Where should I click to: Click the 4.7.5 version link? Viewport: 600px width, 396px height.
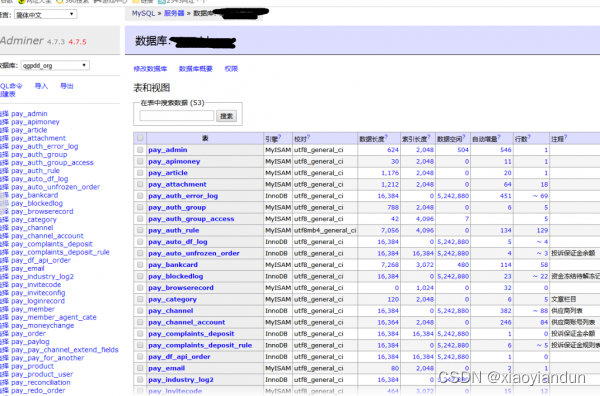tap(77, 42)
